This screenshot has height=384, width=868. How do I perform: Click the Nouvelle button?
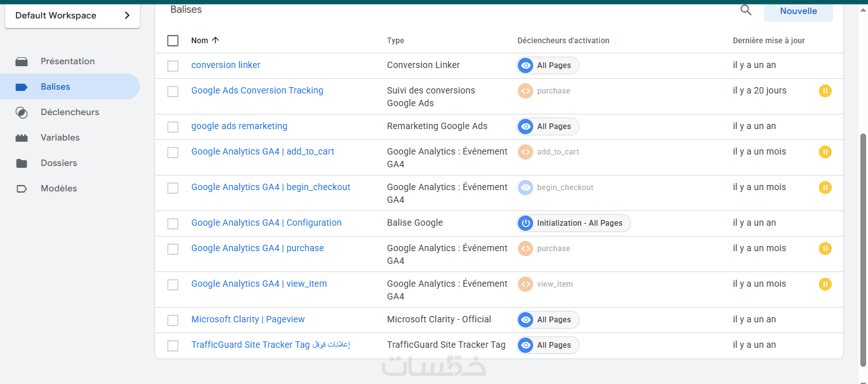(x=798, y=11)
